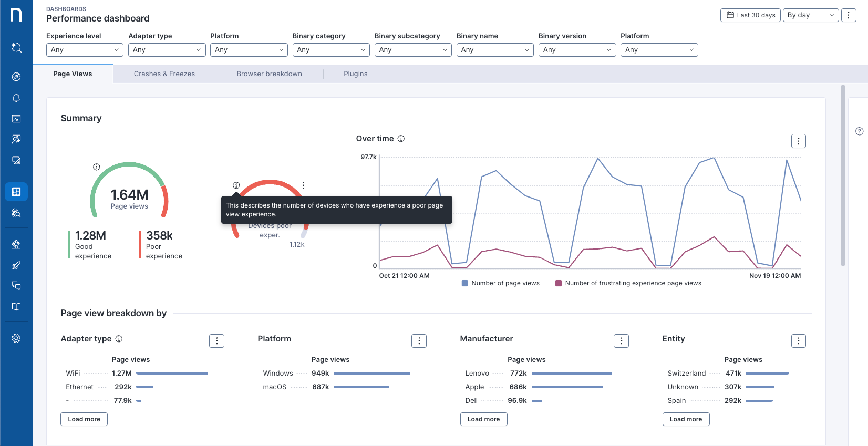The image size is (868, 446).
Task: Open the search icon in the sidebar
Action: tap(16, 48)
